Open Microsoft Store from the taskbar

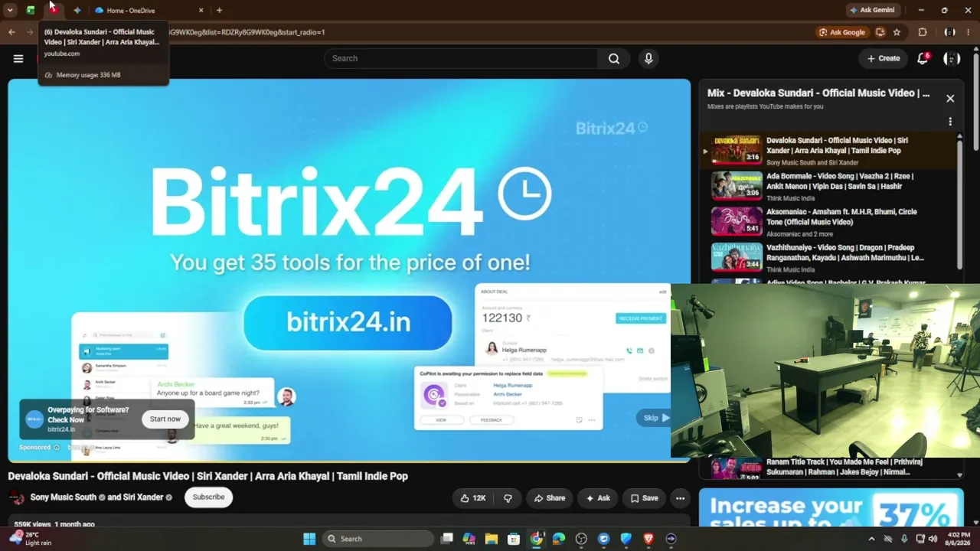pyautogui.click(x=514, y=539)
